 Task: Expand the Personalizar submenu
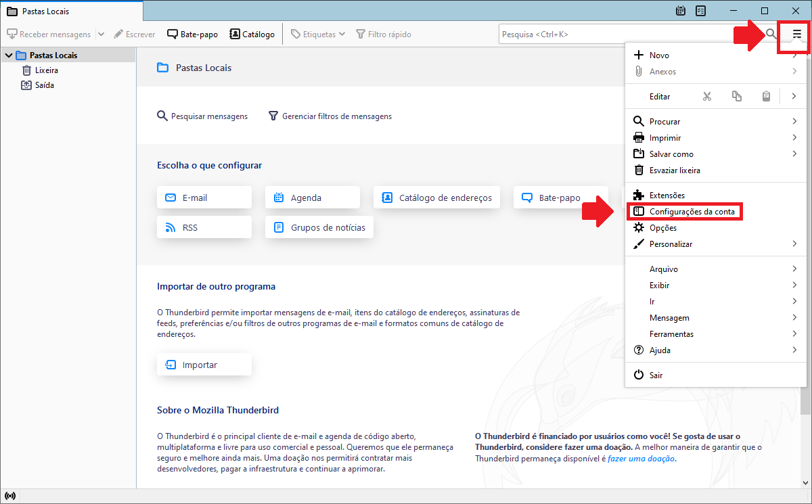[x=717, y=244]
